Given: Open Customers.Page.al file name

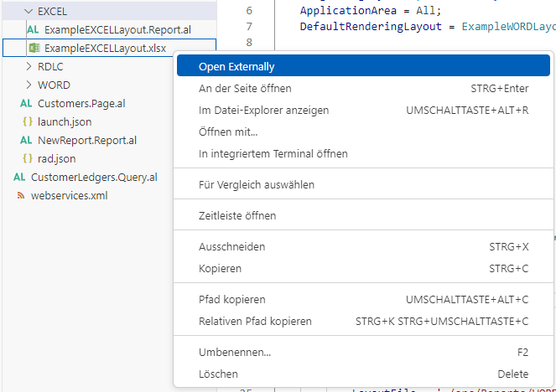Looking at the screenshot, I should pos(81,103).
